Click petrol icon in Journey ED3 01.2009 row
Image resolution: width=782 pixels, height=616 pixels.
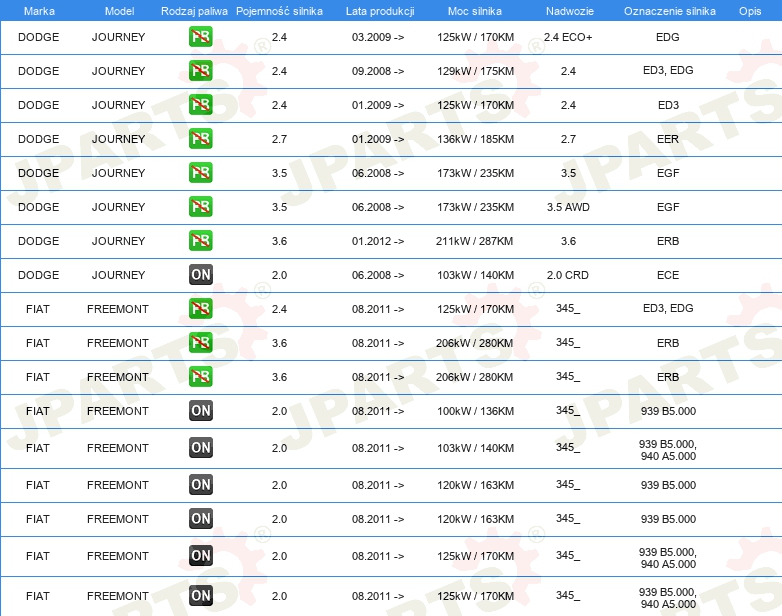(x=200, y=104)
